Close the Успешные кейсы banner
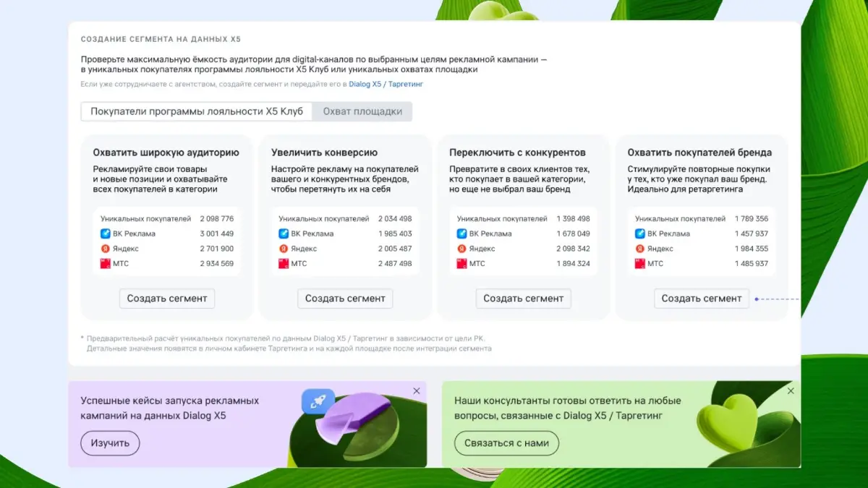This screenshot has height=488, width=868. (x=417, y=391)
